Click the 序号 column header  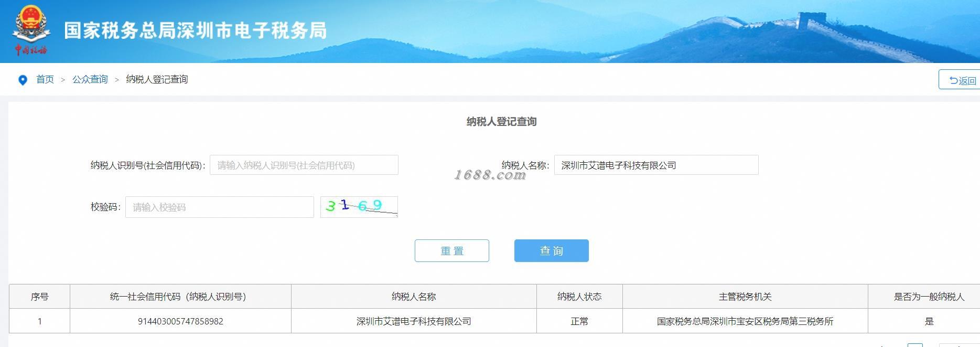pos(39,297)
